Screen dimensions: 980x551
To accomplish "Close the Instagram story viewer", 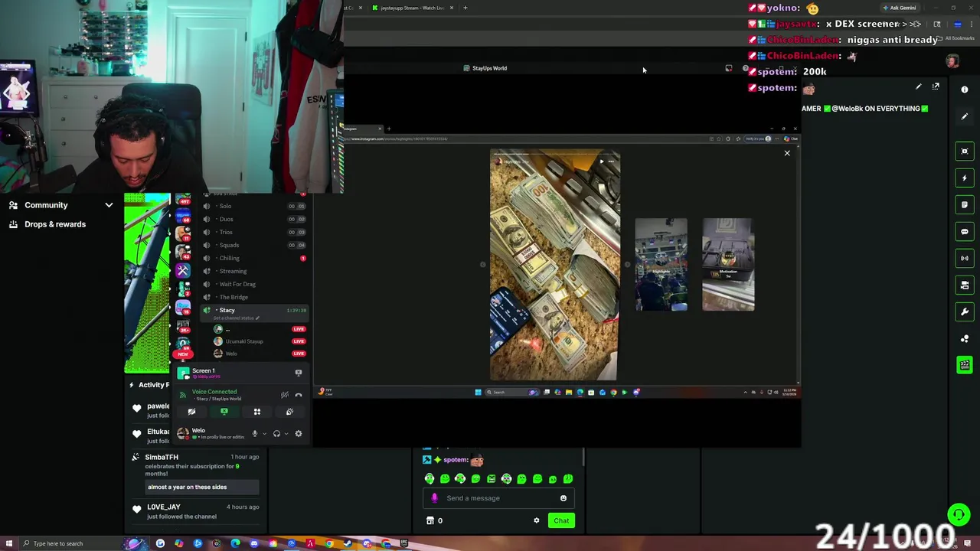I will [x=787, y=153].
